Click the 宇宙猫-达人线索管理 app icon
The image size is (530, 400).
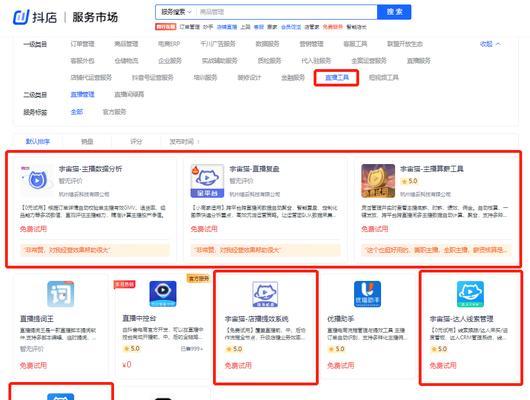tap(470, 294)
